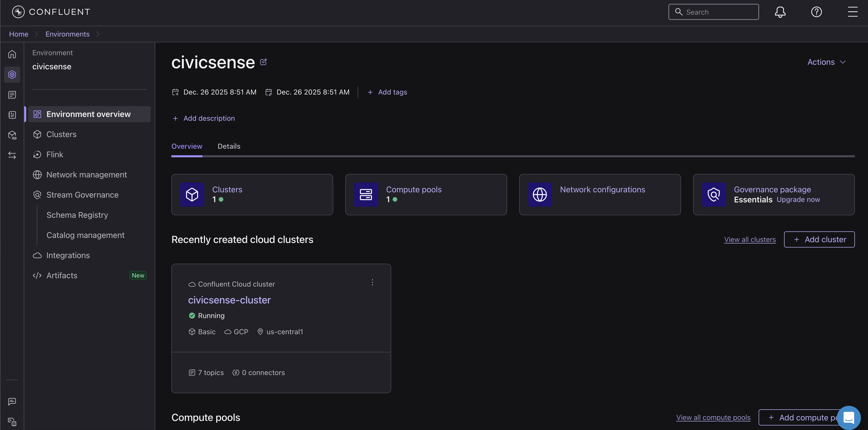The height and width of the screenshot is (430, 868).
Task: Switch to the Details tab
Action: [x=229, y=146]
